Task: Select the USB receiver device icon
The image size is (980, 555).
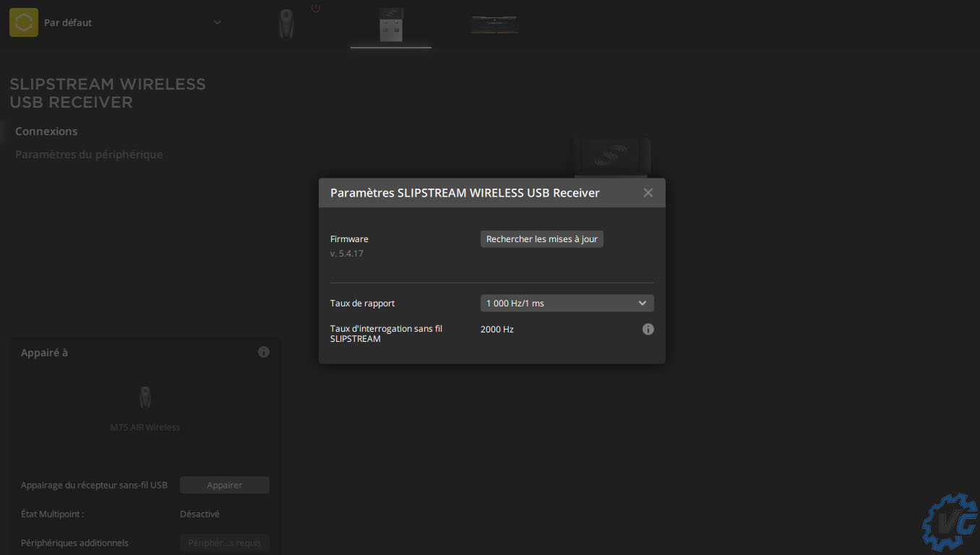Action: click(x=391, y=24)
